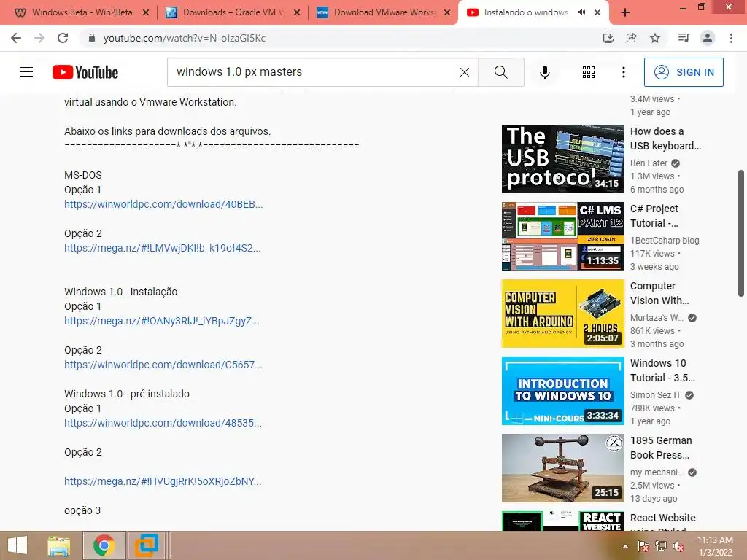Open Computer Vision With Arduino thumbnail

tap(562, 314)
